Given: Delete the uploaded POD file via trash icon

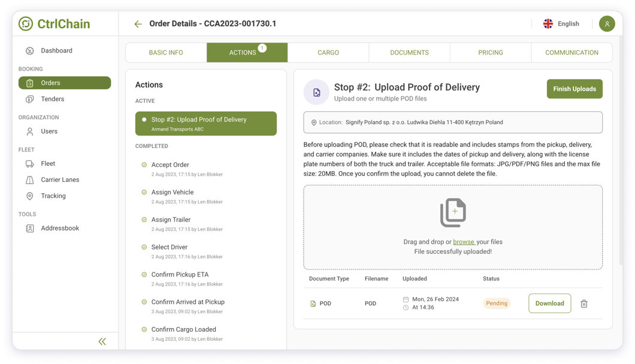Looking at the screenshot, I should (x=583, y=304).
